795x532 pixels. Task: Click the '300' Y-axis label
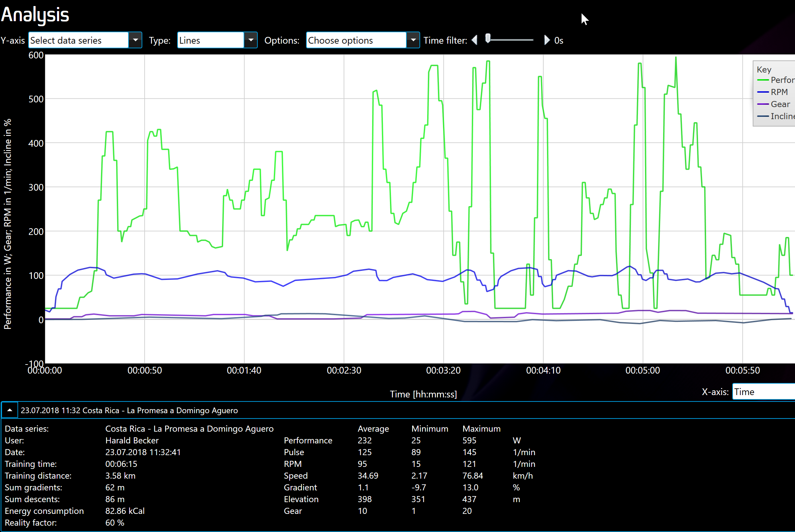tap(36, 187)
